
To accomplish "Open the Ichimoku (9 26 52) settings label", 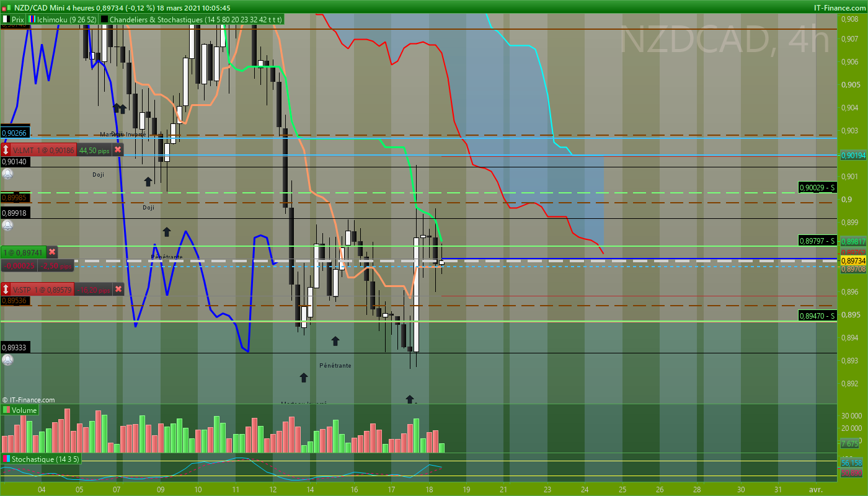I will (67, 19).
